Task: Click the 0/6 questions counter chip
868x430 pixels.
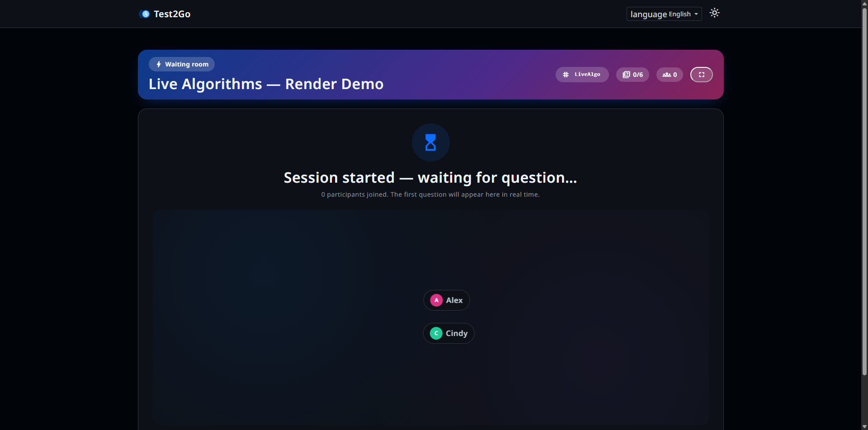Action: pos(632,75)
